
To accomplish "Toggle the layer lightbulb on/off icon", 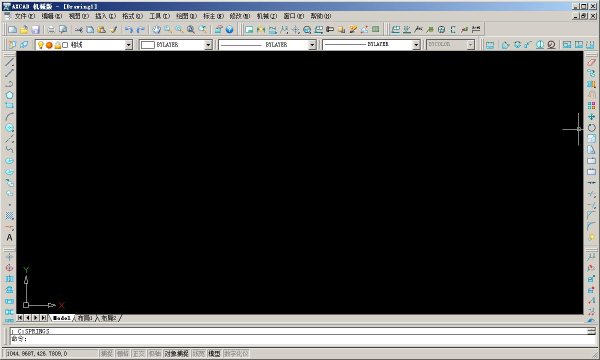I will 41,45.
